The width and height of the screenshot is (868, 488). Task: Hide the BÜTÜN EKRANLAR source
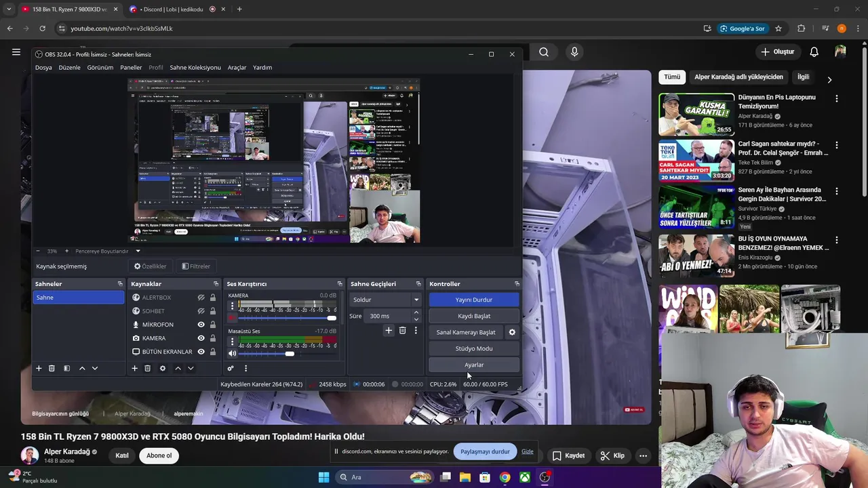[201, 352]
